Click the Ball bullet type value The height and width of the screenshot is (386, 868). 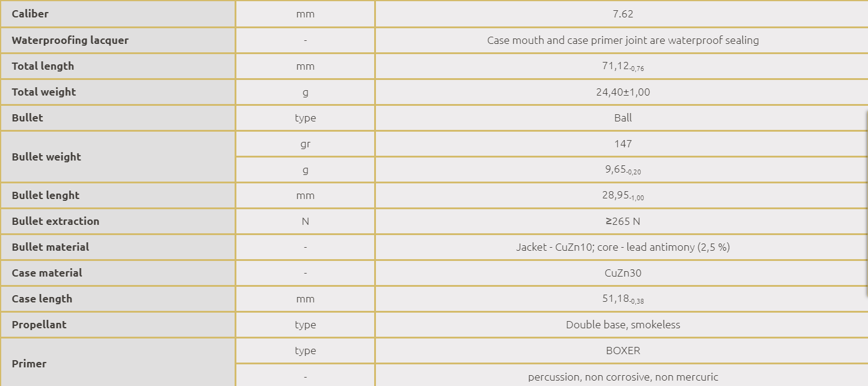click(x=623, y=118)
